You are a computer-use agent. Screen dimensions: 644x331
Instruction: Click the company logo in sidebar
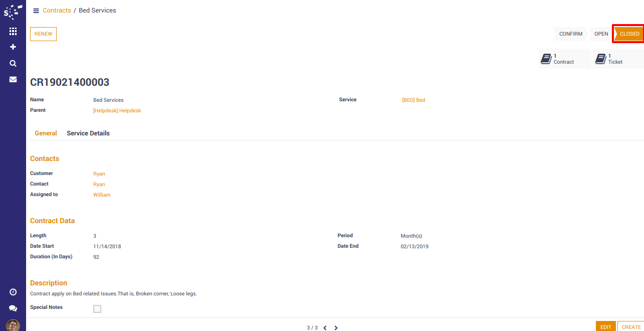[x=13, y=11]
